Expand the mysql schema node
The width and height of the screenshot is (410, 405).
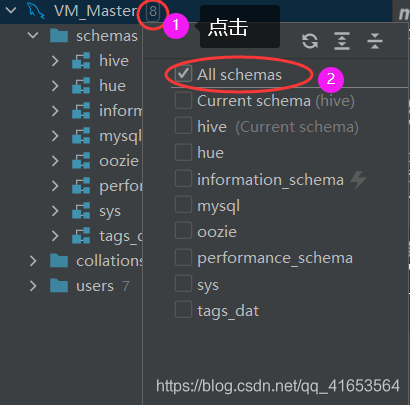point(55,136)
